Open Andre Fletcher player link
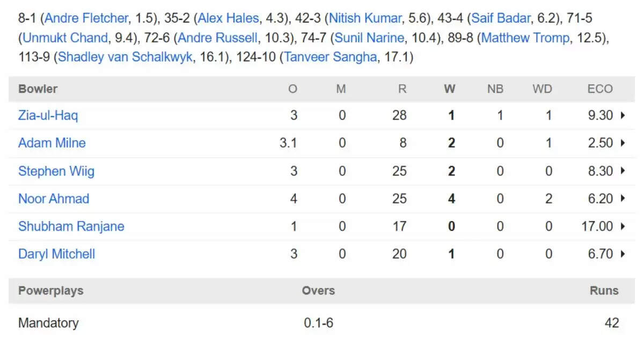 point(87,18)
